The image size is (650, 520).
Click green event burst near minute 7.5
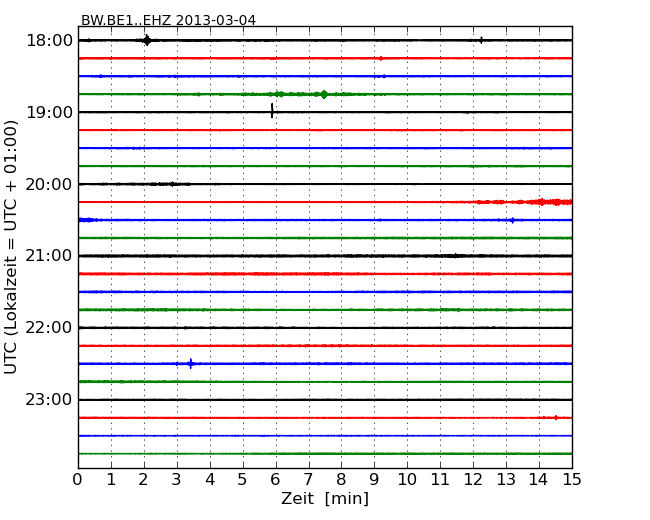point(324,94)
